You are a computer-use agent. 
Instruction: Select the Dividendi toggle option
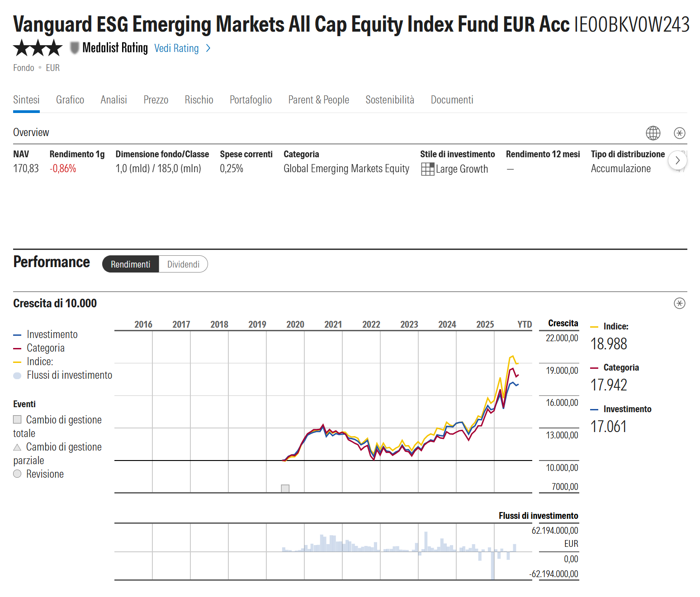[183, 264]
